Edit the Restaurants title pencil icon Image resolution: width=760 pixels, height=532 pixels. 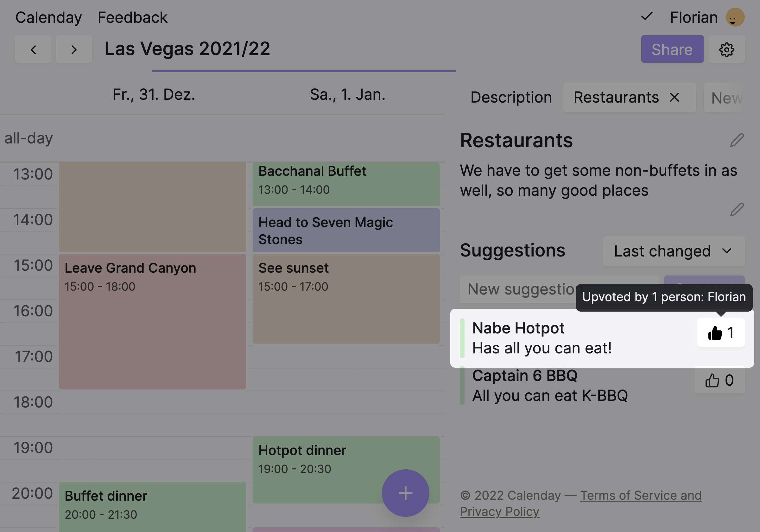[x=737, y=140]
